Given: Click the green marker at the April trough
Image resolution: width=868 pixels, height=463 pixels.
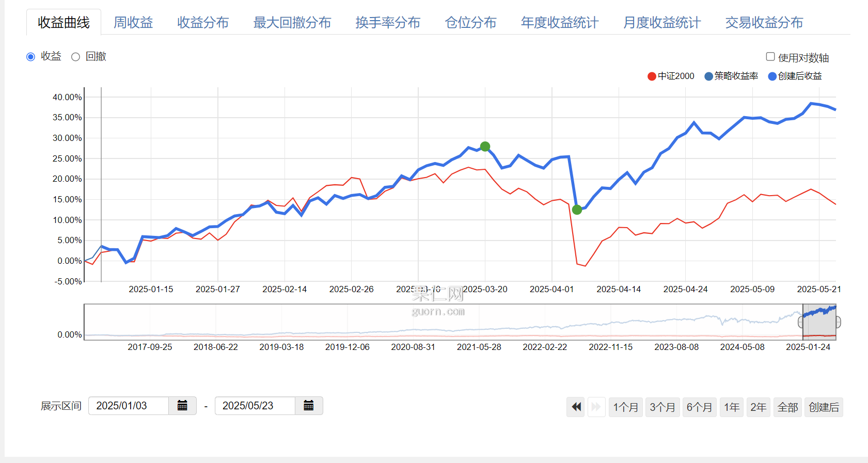Looking at the screenshot, I should 577,210.
